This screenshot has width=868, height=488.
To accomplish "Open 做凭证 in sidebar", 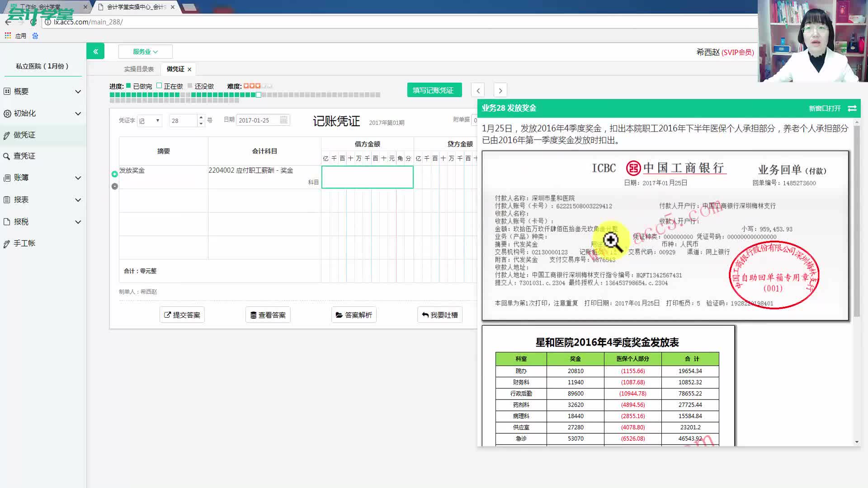I will (x=24, y=135).
